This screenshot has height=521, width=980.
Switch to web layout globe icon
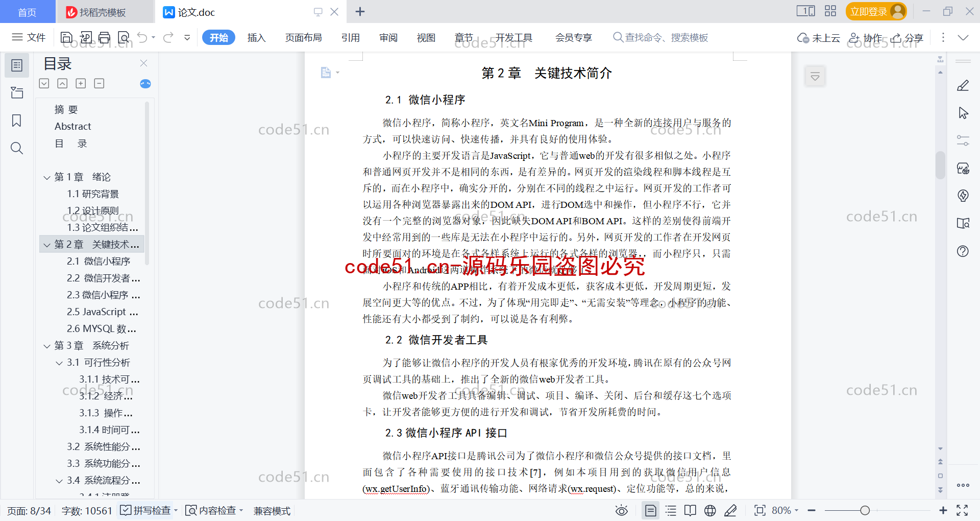[710, 510]
